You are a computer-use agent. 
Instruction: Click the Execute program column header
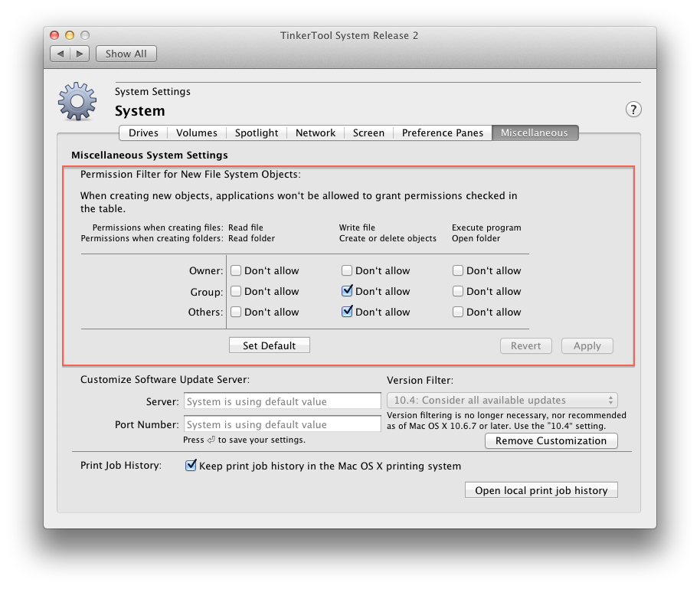click(486, 227)
